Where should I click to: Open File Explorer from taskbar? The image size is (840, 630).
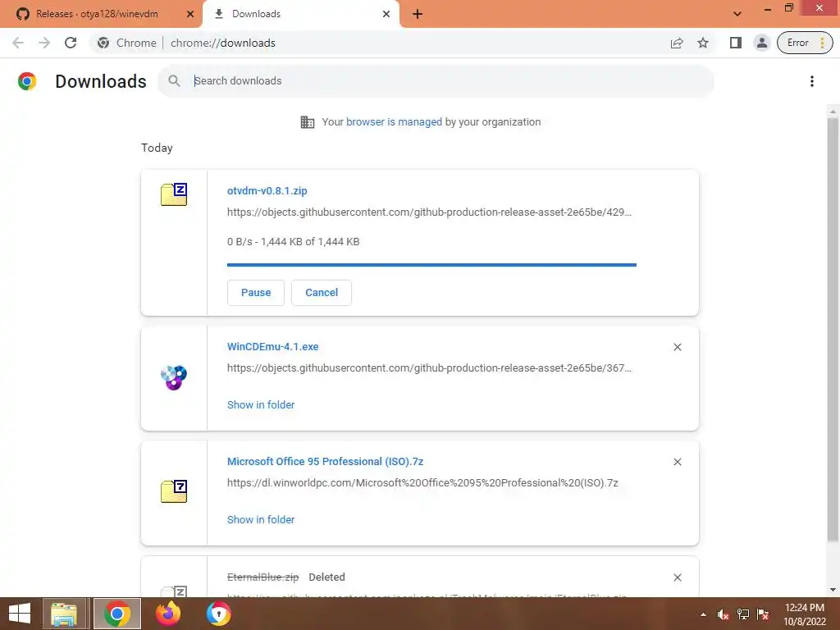[64, 614]
